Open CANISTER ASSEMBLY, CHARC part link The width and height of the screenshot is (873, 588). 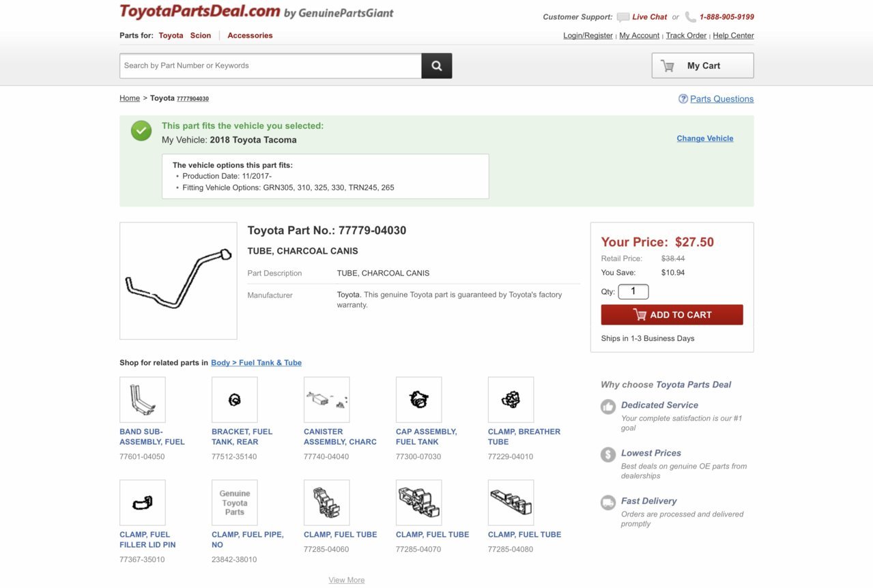click(340, 437)
